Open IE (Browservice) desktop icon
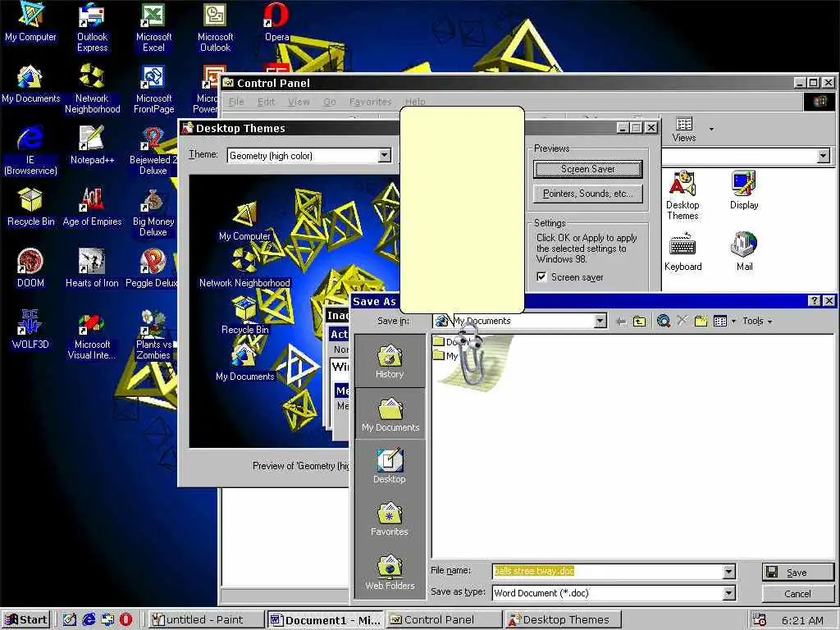The height and width of the screenshot is (630, 840). tap(30, 150)
